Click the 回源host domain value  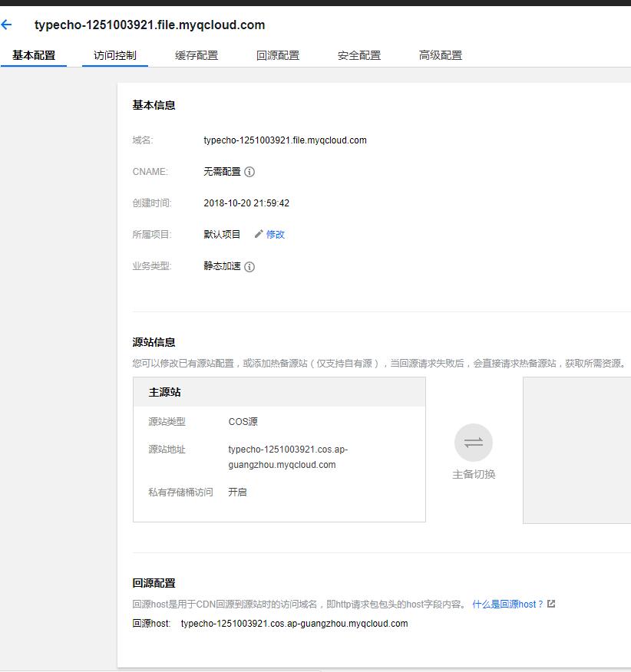[294, 624]
